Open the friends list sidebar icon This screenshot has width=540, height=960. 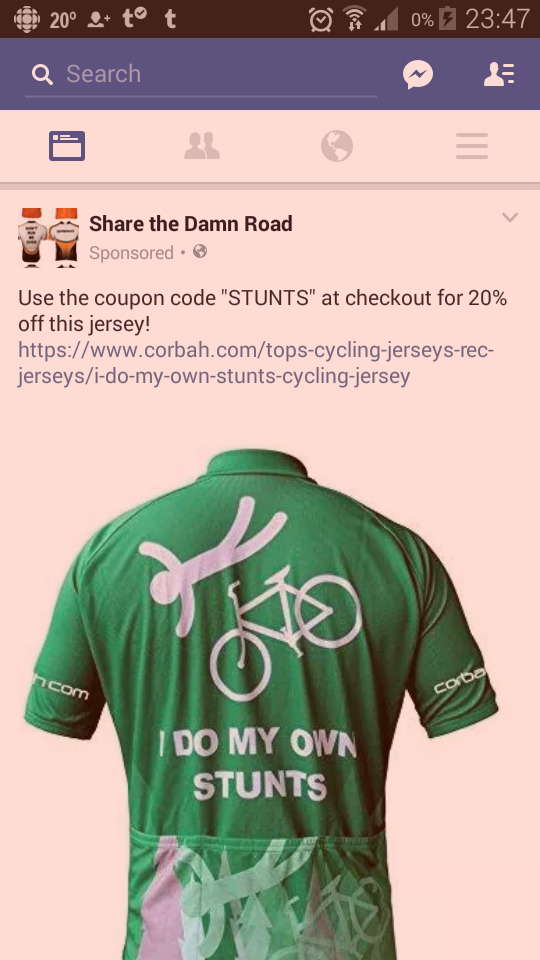[x=499, y=74]
